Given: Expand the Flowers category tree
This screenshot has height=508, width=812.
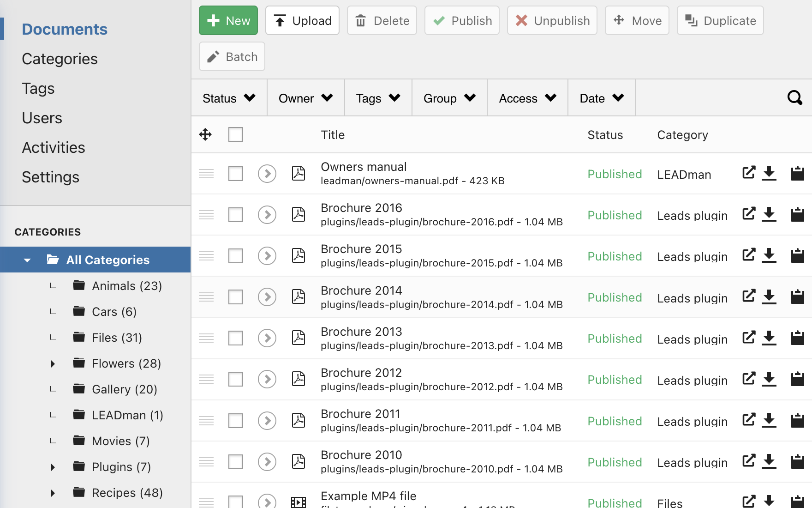Looking at the screenshot, I should tap(53, 364).
